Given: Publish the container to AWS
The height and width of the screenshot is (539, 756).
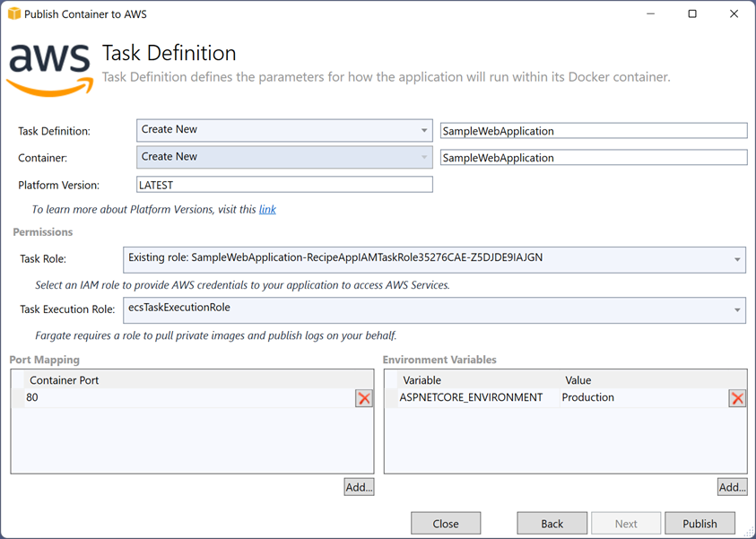Looking at the screenshot, I should pos(700,524).
